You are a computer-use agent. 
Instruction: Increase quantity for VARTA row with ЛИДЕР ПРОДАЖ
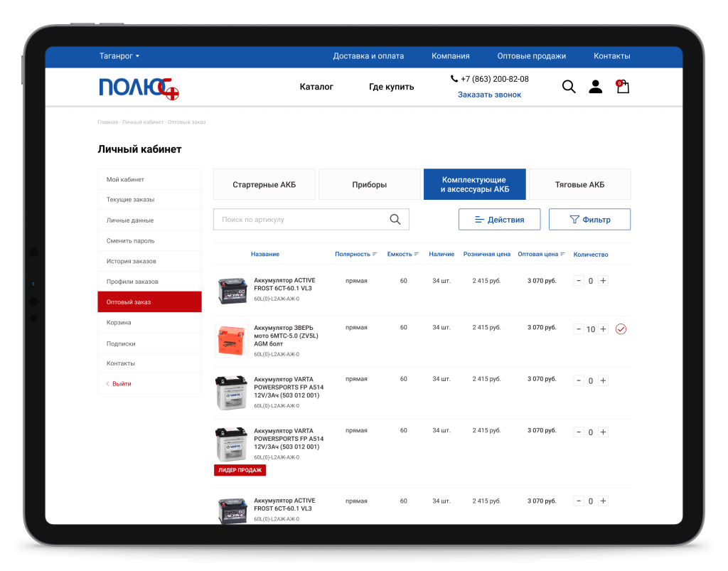coord(603,432)
